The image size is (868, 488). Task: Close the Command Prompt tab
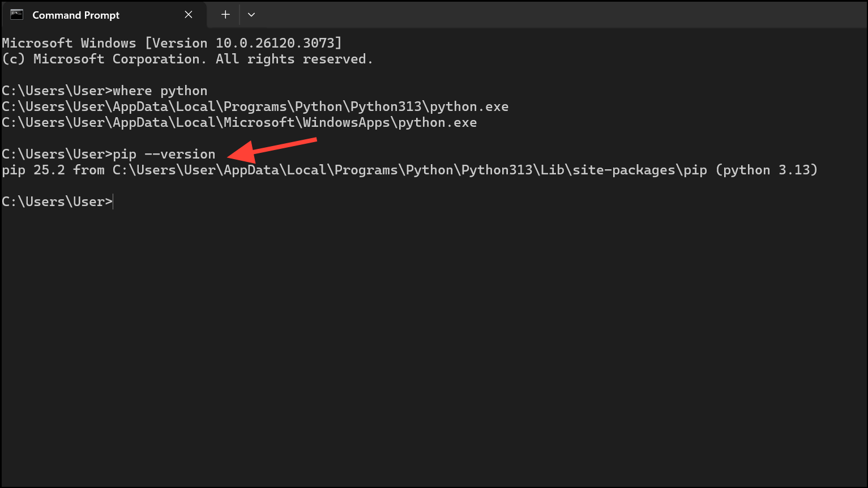189,15
